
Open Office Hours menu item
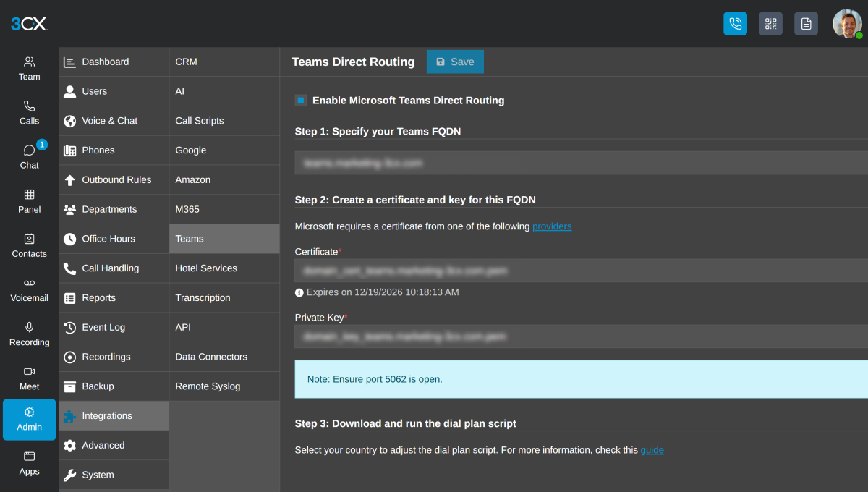(x=114, y=239)
